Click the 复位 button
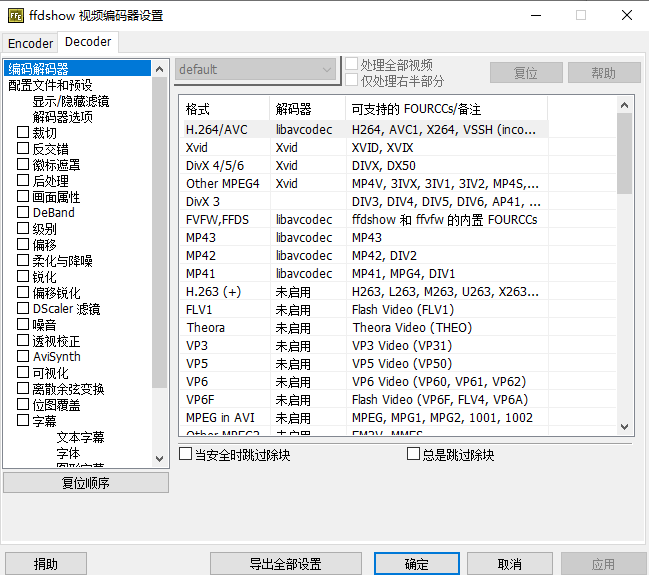Image resolution: width=649 pixels, height=575 pixels. 526,73
